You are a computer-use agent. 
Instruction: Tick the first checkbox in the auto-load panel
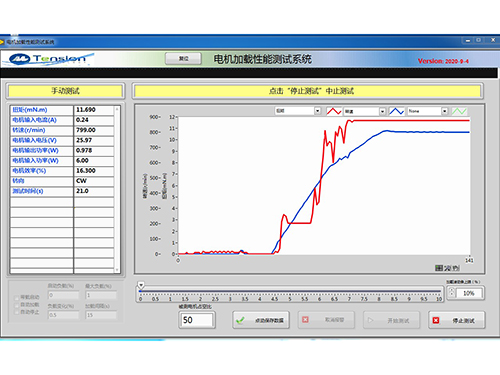point(16,298)
